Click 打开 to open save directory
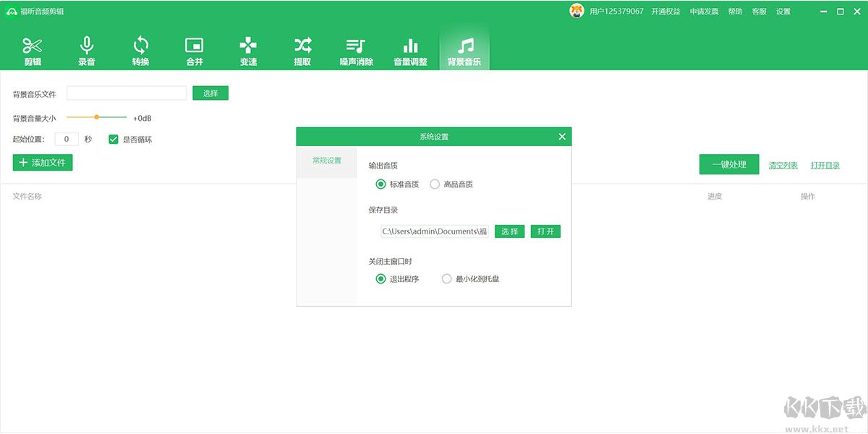The image size is (868, 434). tap(545, 231)
